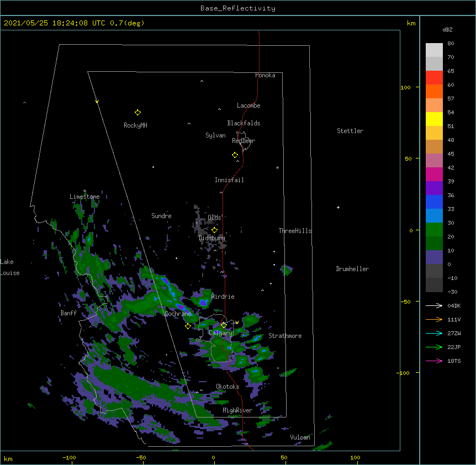Click the Base_Reflectivity title

click(238, 8)
